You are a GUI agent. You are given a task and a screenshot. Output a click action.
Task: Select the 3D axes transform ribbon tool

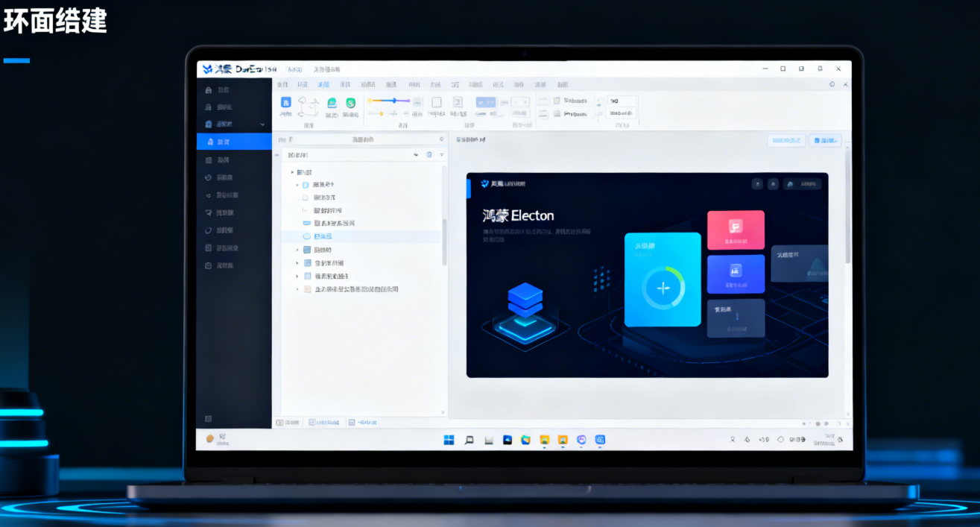click(308, 107)
